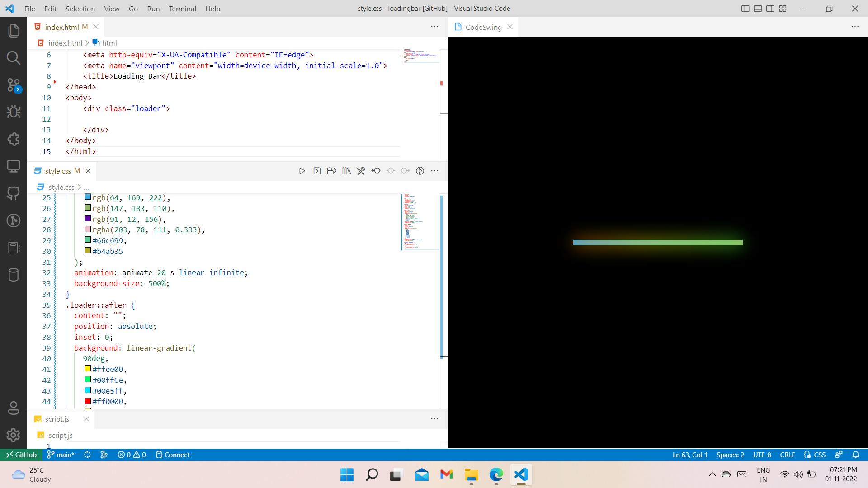Viewport: 868px width, 488px height.
Task: Change Spaces: 2 indentation setting
Action: [x=730, y=455]
